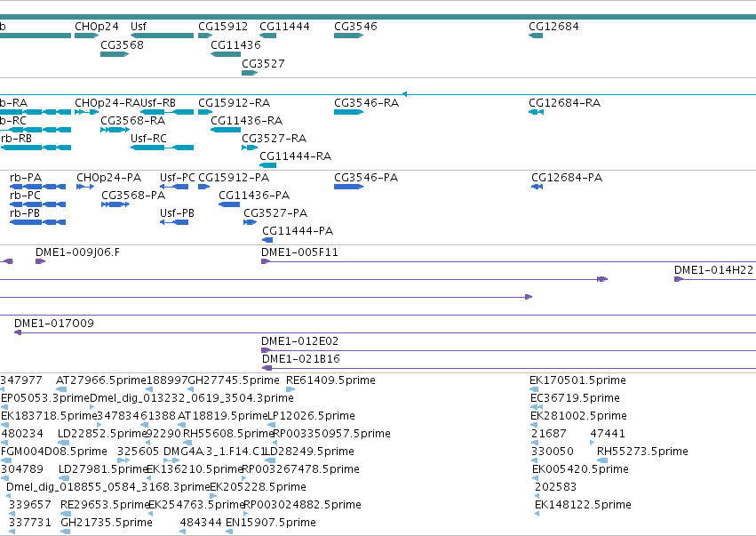
Task: Click the rb-RB transcript label
Action: (x=16, y=139)
